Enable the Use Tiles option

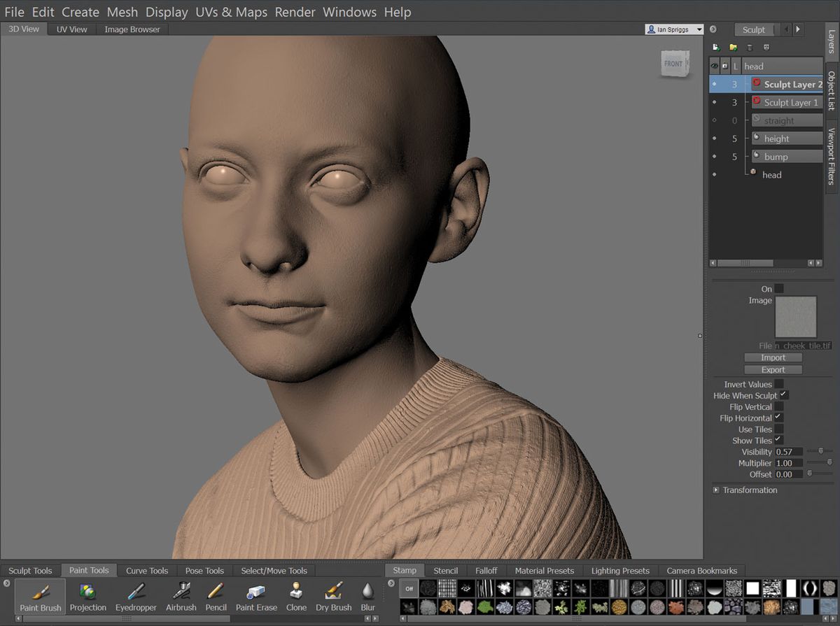point(779,429)
